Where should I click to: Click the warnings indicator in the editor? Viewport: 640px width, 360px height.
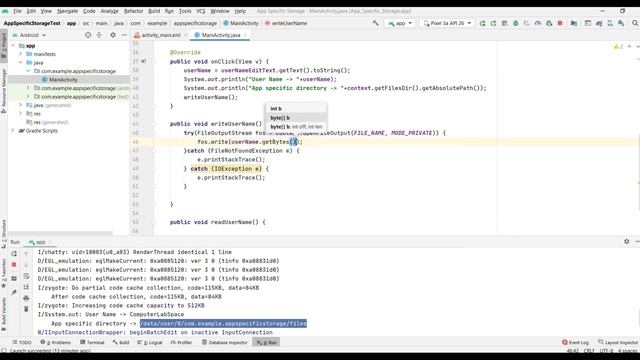click(618, 47)
